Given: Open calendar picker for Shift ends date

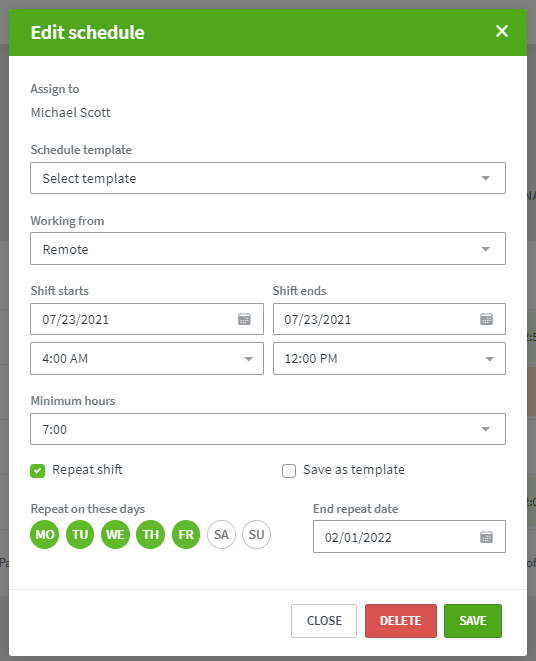Looking at the screenshot, I should 486,319.
